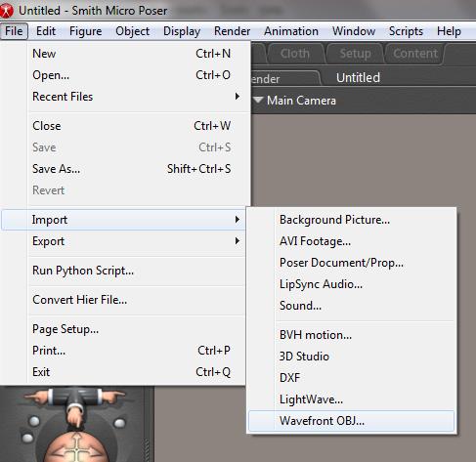Image resolution: width=476 pixels, height=462 pixels.
Task: Switch to the Cloth room tab
Action: [x=295, y=54]
